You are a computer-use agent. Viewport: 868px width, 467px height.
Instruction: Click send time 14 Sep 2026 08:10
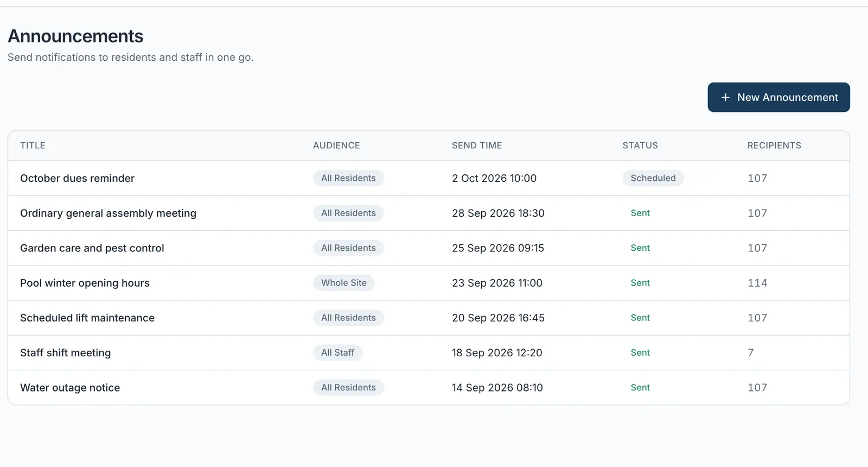click(x=497, y=388)
